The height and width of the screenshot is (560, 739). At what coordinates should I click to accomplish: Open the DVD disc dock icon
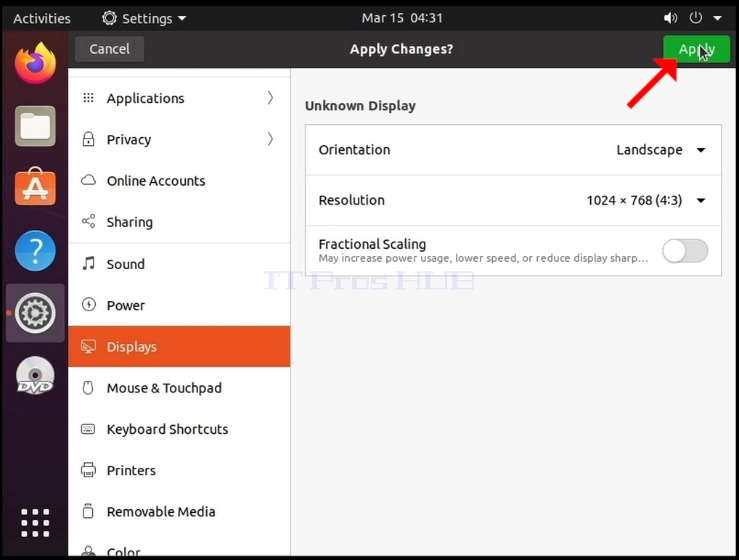[x=36, y=375]
